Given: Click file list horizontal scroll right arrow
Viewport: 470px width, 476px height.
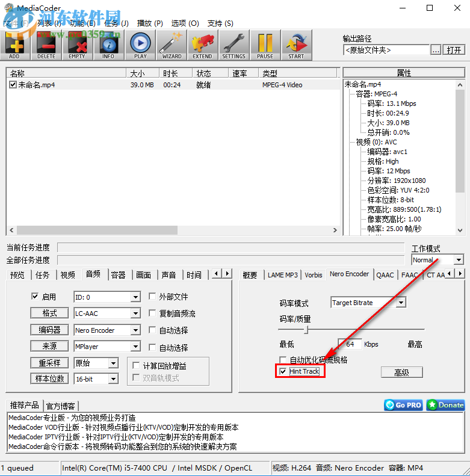Looking at the screenshot, I should [335, 230].
